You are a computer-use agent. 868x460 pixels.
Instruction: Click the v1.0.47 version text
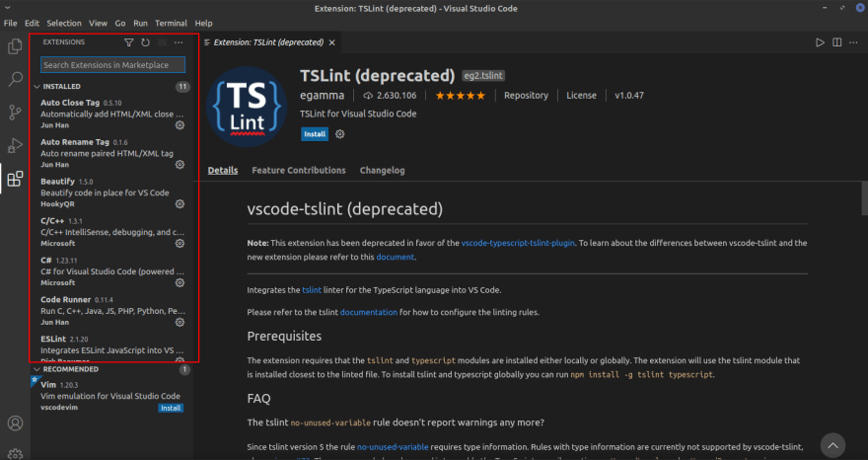tap(629, 96)
